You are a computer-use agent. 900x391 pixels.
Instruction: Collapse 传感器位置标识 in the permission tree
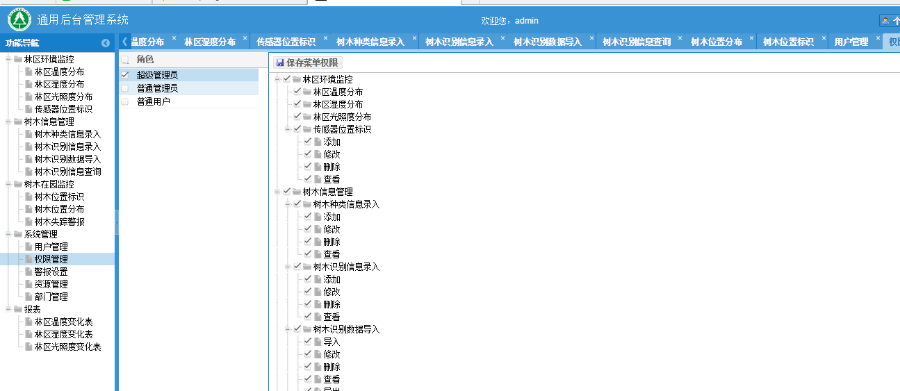(287, 129)
